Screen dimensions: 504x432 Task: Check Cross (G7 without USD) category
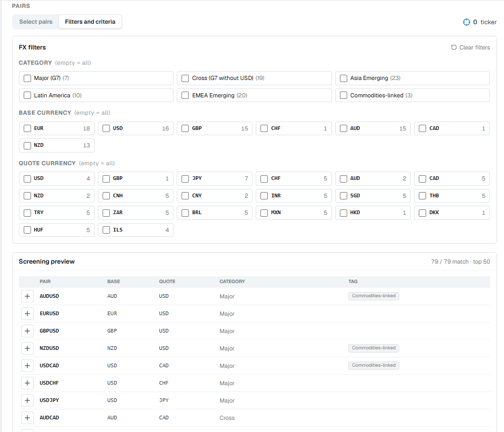[185, 78]
